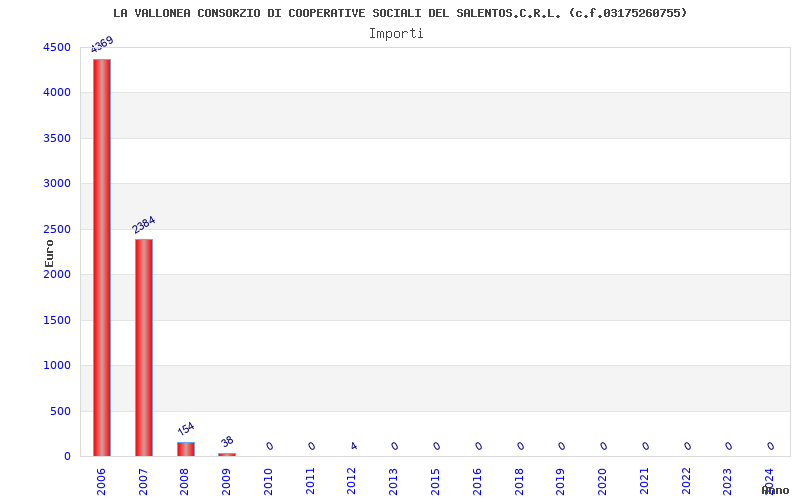
Task: Select x-axis year label 2010
Action: [x=268, y=481]
